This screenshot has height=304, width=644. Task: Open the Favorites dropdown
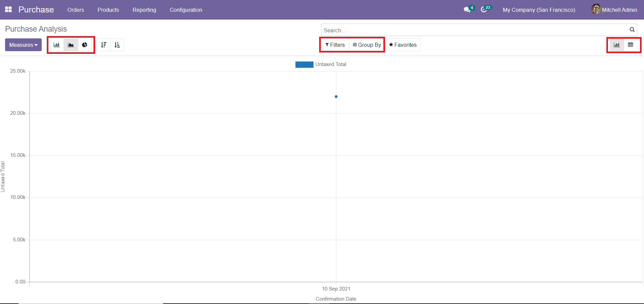(x=403, y=44)
